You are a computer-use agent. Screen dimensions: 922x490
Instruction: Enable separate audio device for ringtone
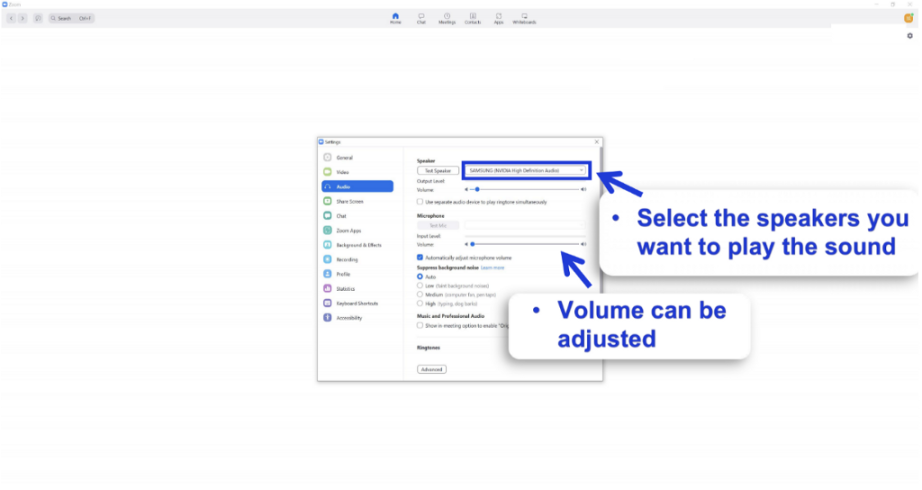(420, 202)
